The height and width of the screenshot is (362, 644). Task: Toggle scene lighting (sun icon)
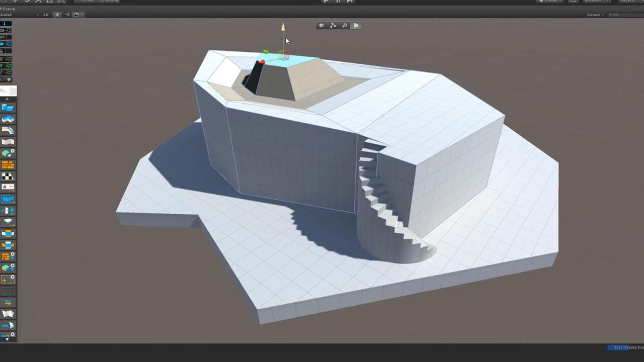(x=57, y=15)
